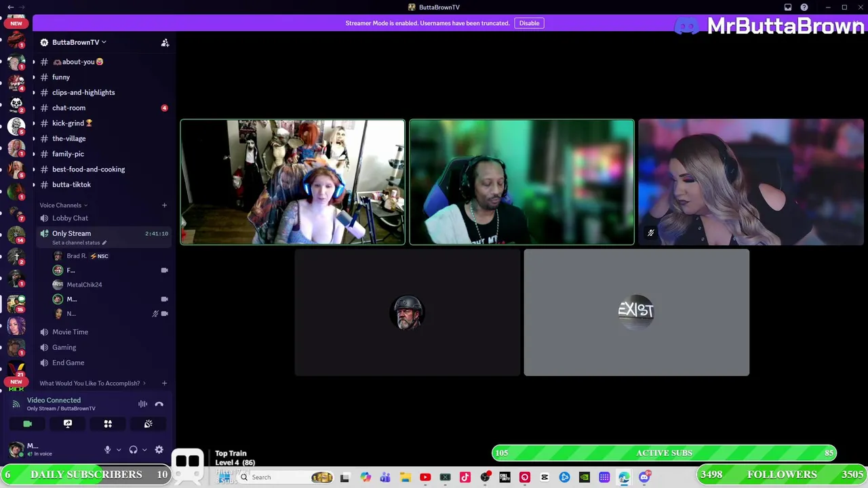Open the activities icon in the voice panel
868x488 pixels.
[x=108, y=424]
